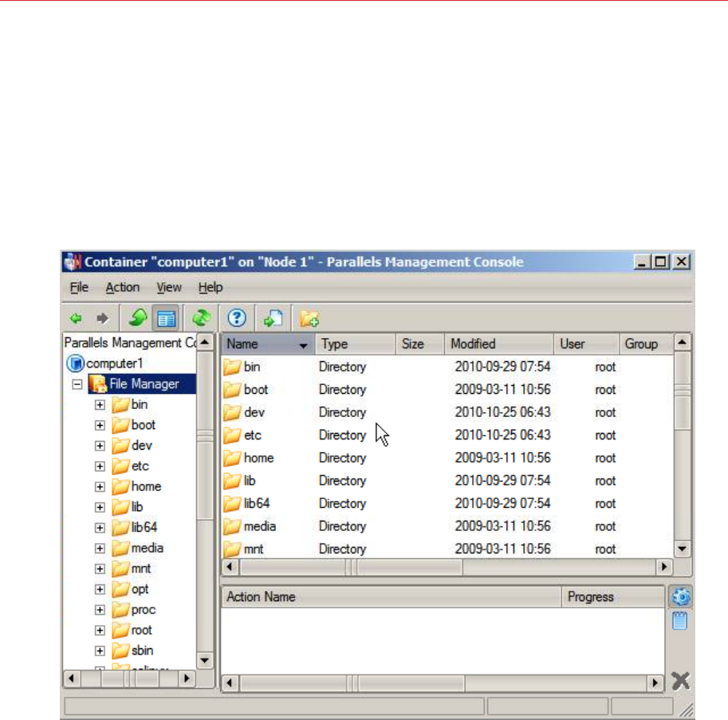Screen dimensions: 728x720
Task: Select the boot folder icon in file list
Action: [232, 389]
